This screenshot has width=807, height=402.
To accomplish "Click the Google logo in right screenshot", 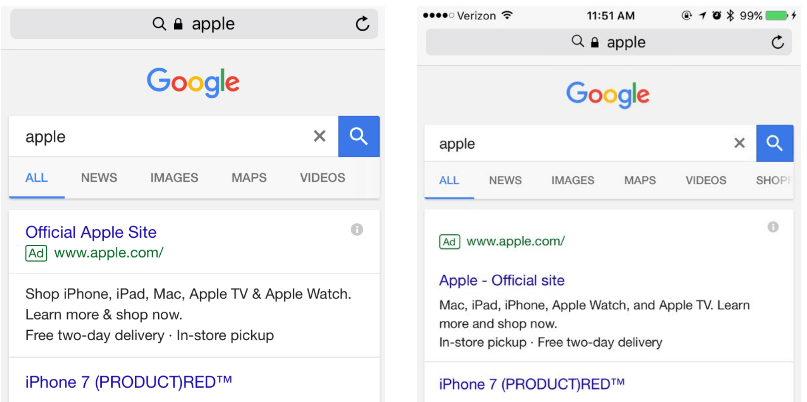I will 608,95.
